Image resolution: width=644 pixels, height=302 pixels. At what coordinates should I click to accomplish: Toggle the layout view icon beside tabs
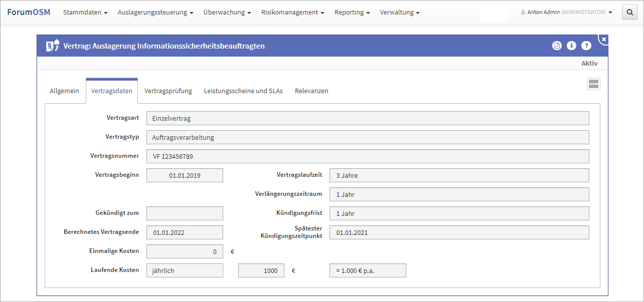pyautogui.click(x=593, y=84)
